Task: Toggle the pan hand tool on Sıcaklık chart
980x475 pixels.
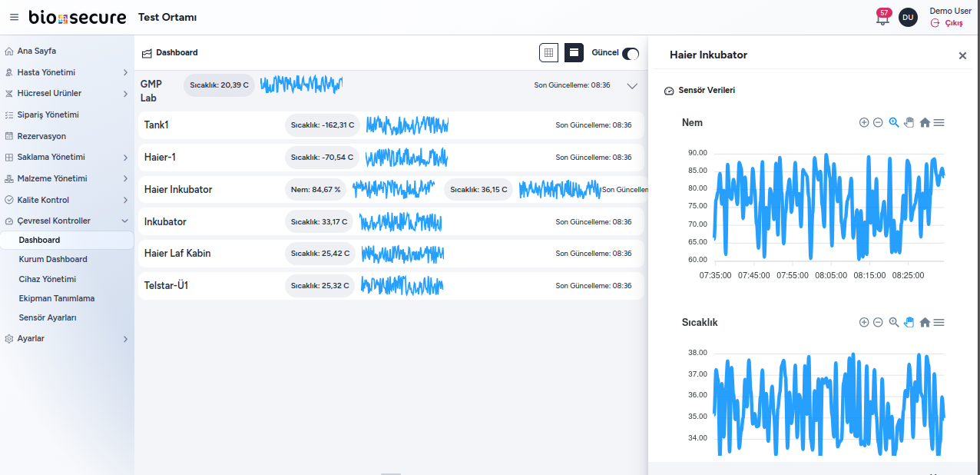Action: (x=909, y=322)
